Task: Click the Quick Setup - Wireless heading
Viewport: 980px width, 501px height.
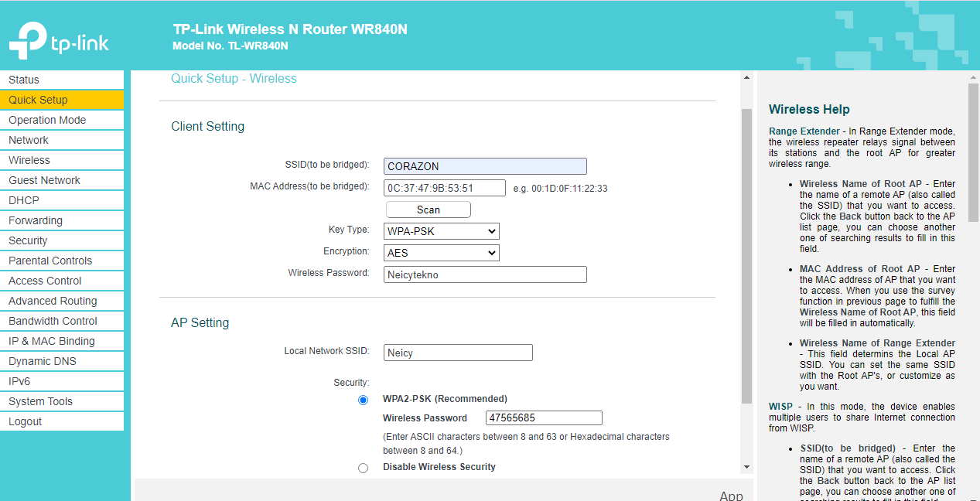Action: coord(234,79)
